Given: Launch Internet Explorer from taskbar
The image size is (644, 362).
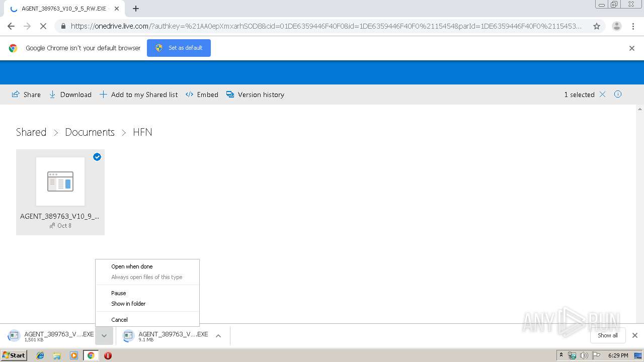Looking at the screenshot, I should [40, 355].
